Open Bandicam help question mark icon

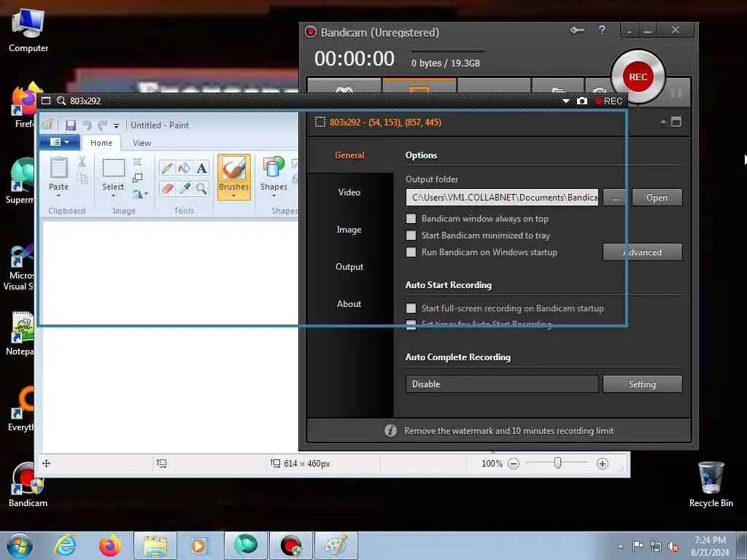pyautogui.click(x=602, y=30)
